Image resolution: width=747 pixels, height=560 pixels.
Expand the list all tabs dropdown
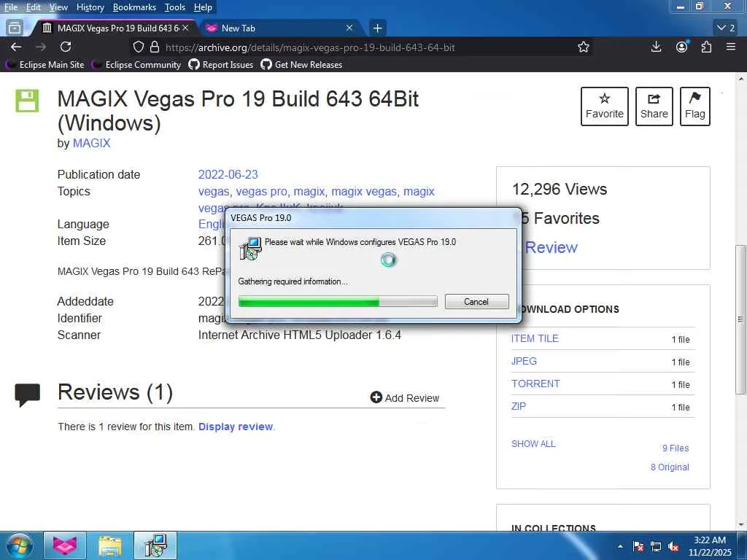(x=726, y=28)
